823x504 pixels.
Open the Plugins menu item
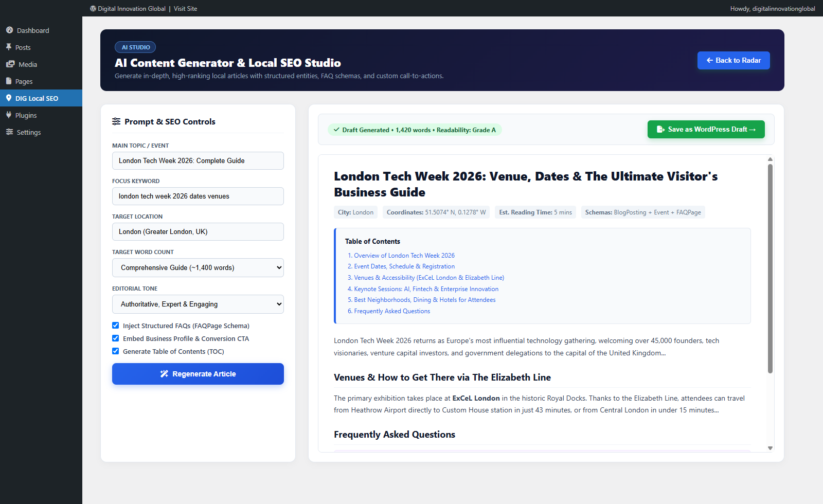[x=41, y=115]
